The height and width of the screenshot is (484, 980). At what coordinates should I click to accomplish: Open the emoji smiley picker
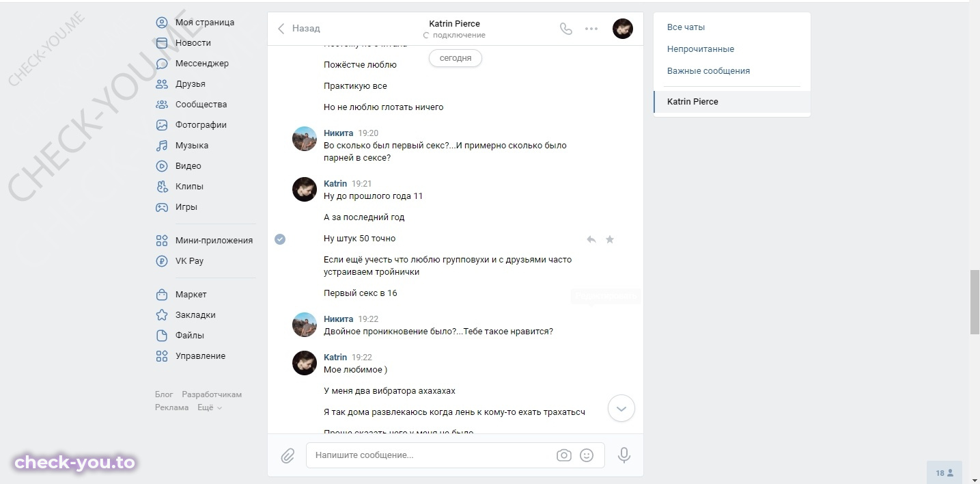pos(587,455)
